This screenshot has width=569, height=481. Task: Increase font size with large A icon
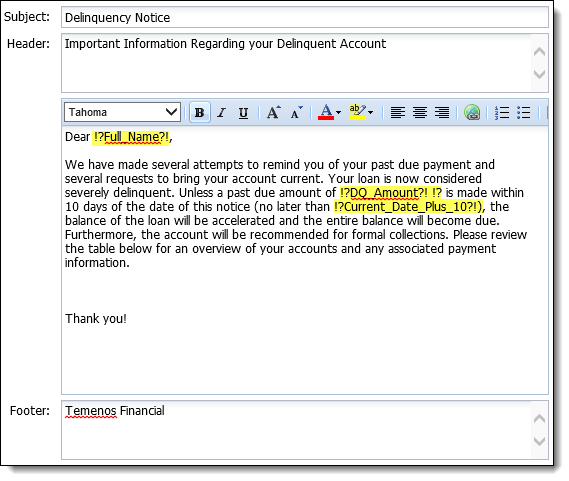274,113
